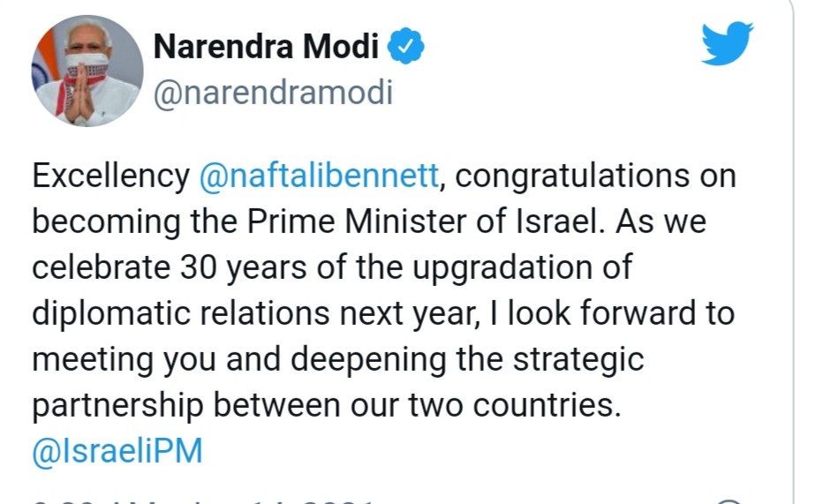Click the word congratulations in the tweet
This screenshot has height=504, width=816.
(572, 177)
